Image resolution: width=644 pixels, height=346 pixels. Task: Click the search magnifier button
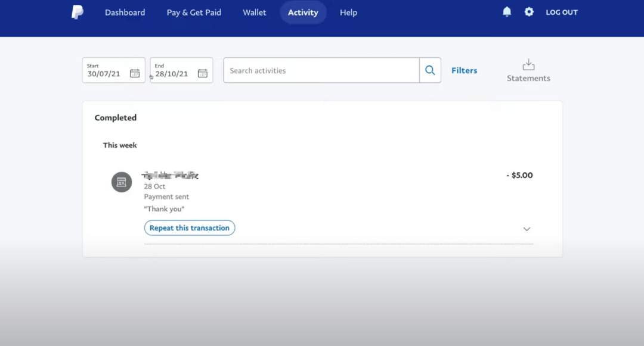click(430, 70)
